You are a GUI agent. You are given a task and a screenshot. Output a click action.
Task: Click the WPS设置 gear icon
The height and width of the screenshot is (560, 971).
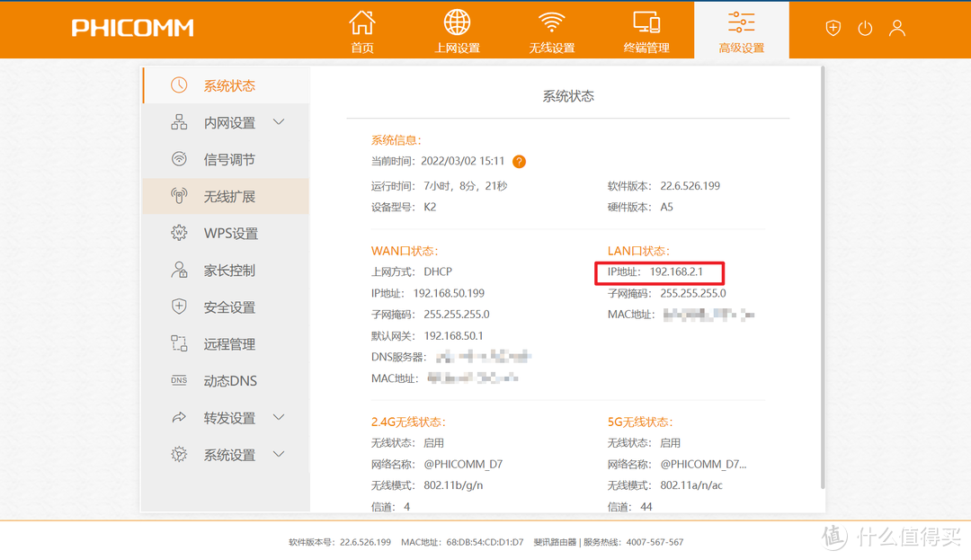179,233
